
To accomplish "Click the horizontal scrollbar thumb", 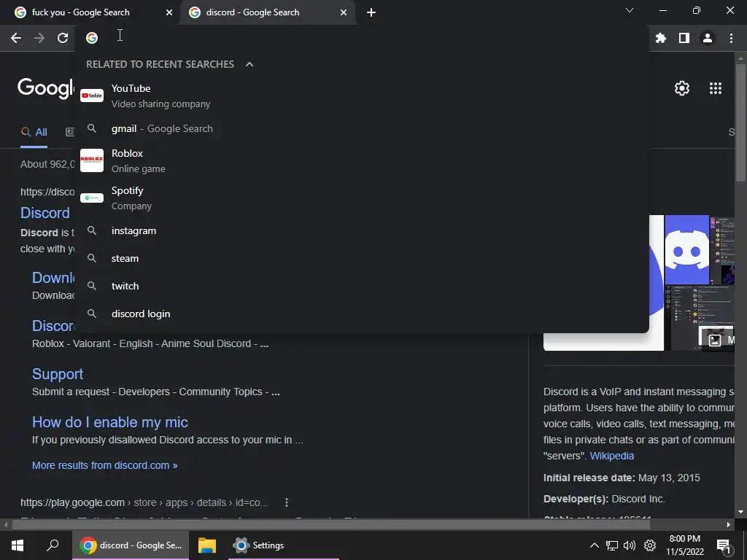I will pyautogui.click(x=331, y=525).
